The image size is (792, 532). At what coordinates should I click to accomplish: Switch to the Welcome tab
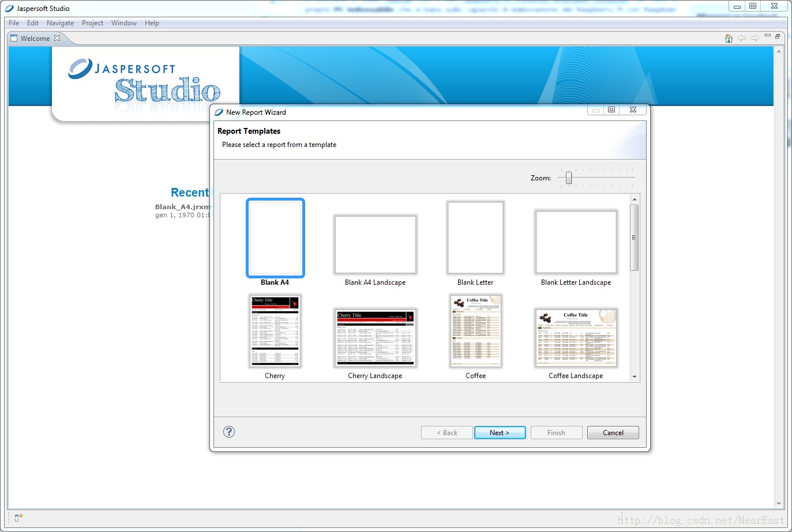coord(35,38)
